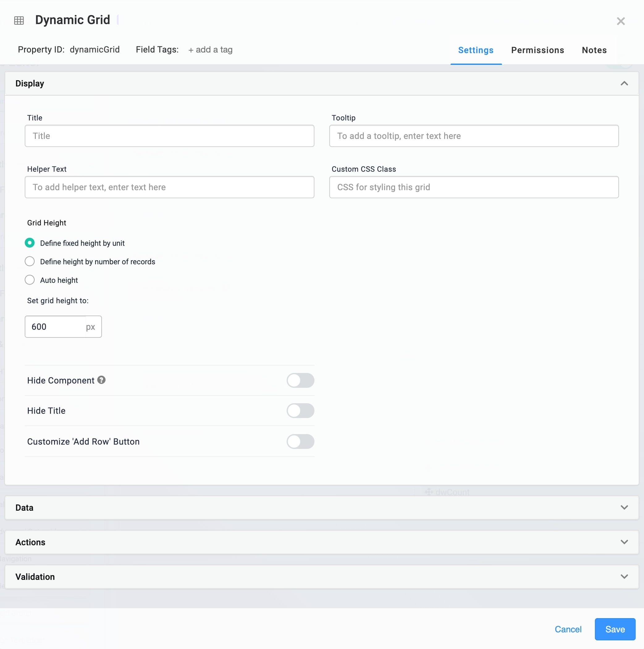The width and height of the screenshot is (644, 649).
Task: Expand the Validation section
Action: pyautogui.click(x=322, y=577)
